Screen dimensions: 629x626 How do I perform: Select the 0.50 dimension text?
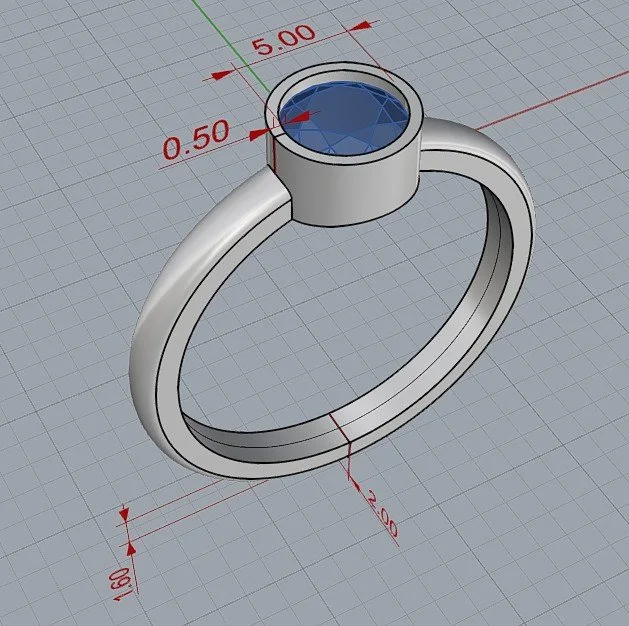(196, 139)
